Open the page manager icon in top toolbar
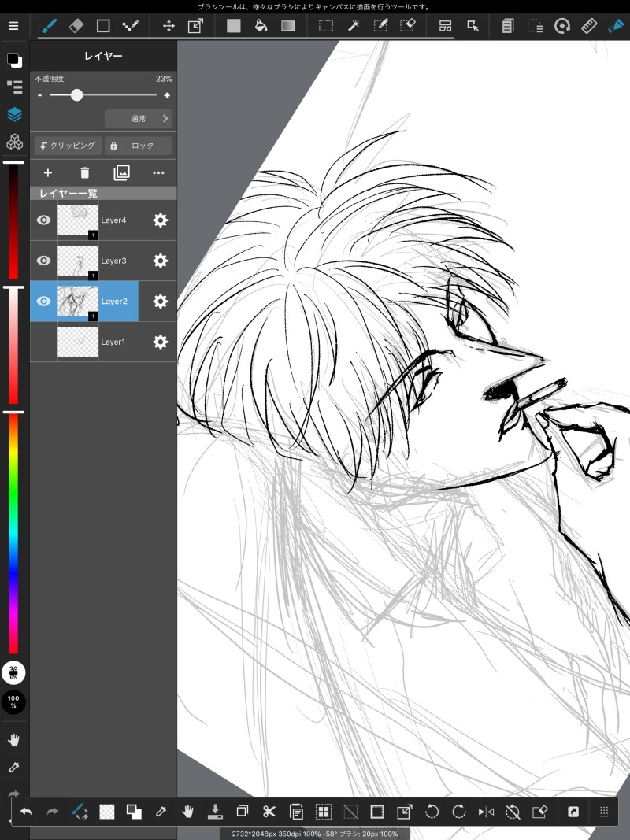 tap(508, 26)
